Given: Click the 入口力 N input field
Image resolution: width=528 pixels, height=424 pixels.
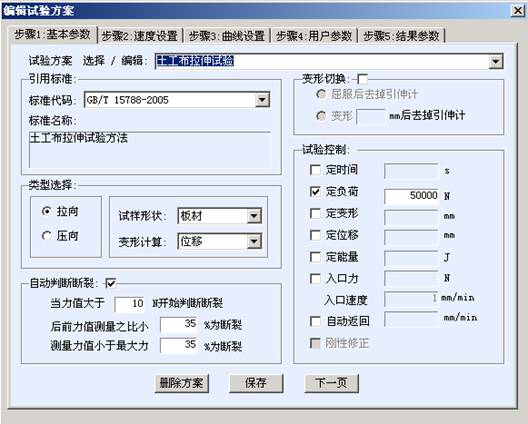Looking at the screenshot, I should click(x=411, y=279).
